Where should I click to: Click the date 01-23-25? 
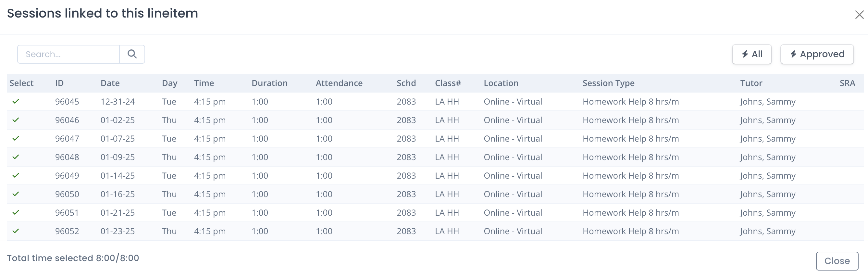click(x=118, y=232)
